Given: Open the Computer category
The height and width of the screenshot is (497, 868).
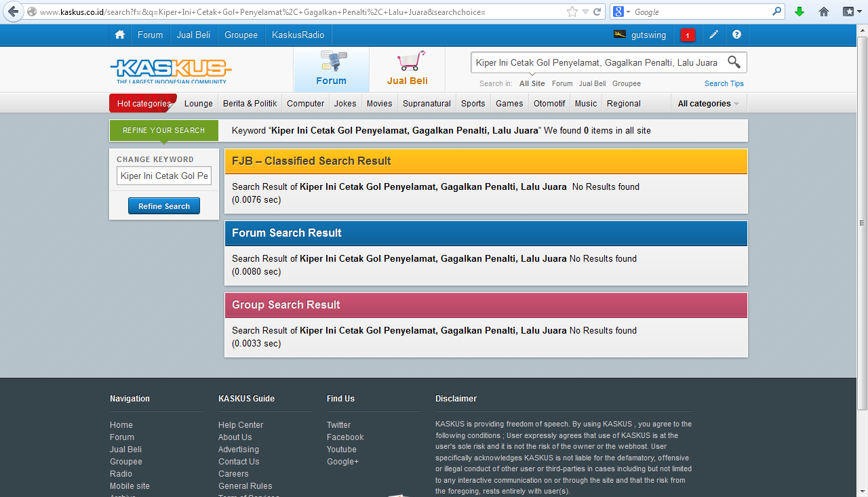Looking at the screenshot, I should click(x=305, y=104).
